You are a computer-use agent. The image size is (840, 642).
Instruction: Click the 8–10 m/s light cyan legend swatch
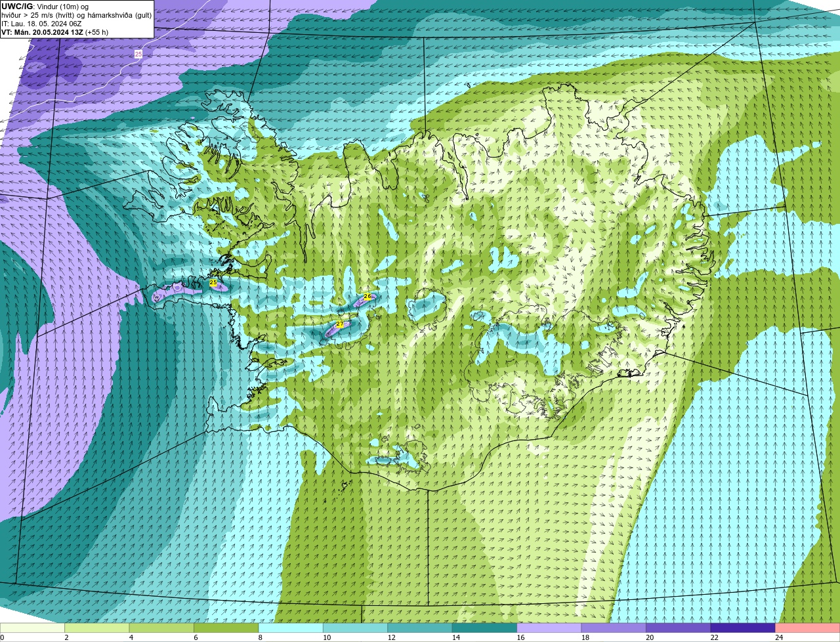(291, 628)
